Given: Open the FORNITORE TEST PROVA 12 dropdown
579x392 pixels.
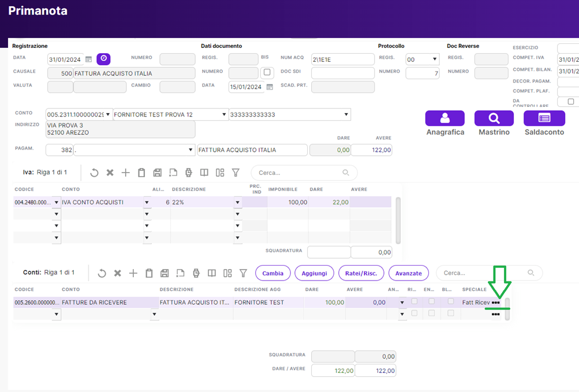Looking at the screenshot, I should 224,115.
